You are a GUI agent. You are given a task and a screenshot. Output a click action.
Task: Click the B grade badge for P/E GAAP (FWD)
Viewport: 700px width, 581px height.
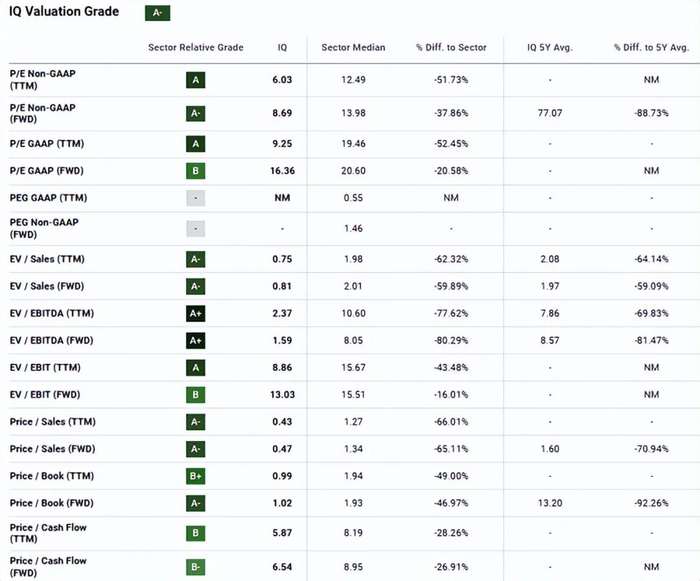coord(196,170)
